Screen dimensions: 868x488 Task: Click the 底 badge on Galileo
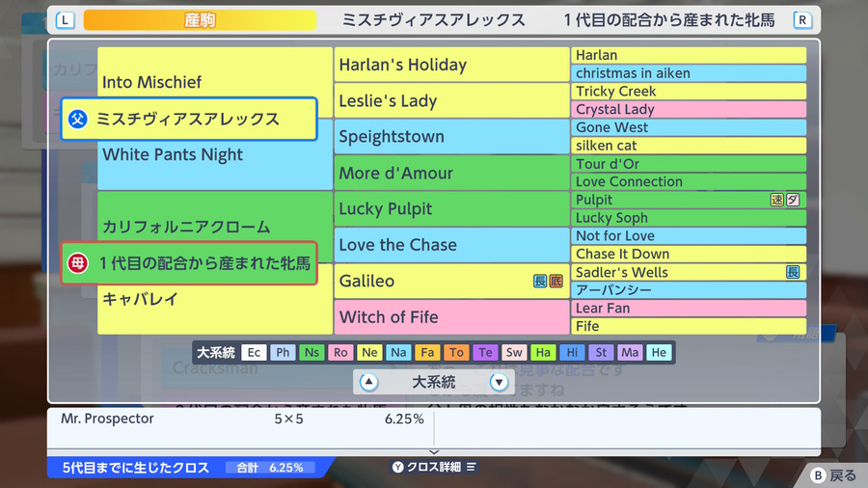point(556,281)
